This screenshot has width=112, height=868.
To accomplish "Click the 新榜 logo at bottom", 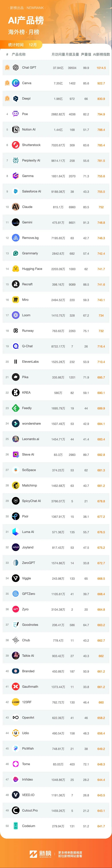I will click(40, 854).
